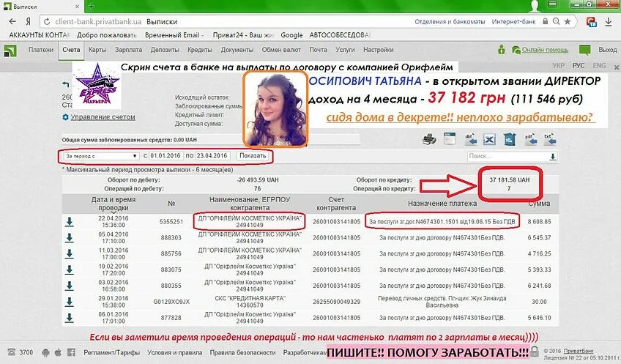Open the Депозиты menu
621x364 pixels.
coord(165,50)
